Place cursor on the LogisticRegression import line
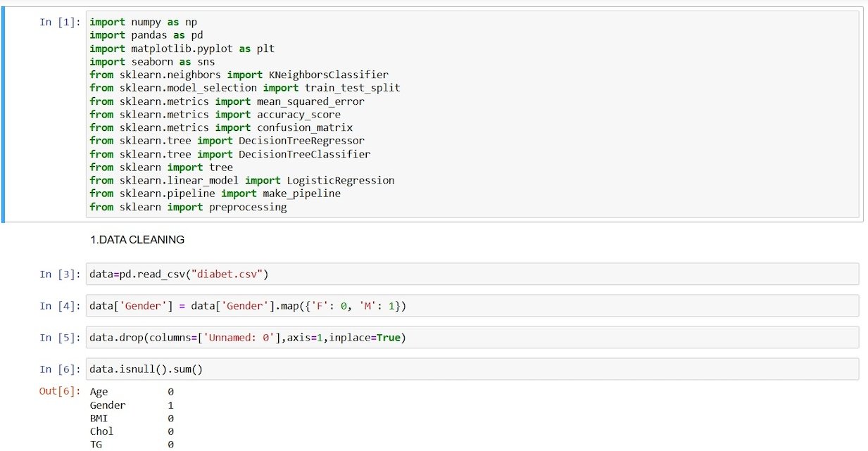The image size is (868, 451). point(241,180)
